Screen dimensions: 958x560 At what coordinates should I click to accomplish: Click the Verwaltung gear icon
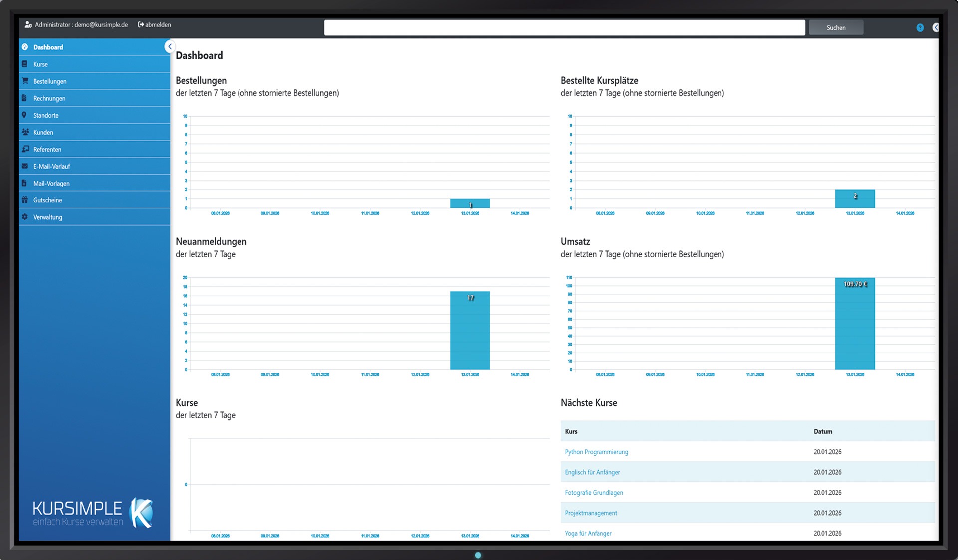25,217
